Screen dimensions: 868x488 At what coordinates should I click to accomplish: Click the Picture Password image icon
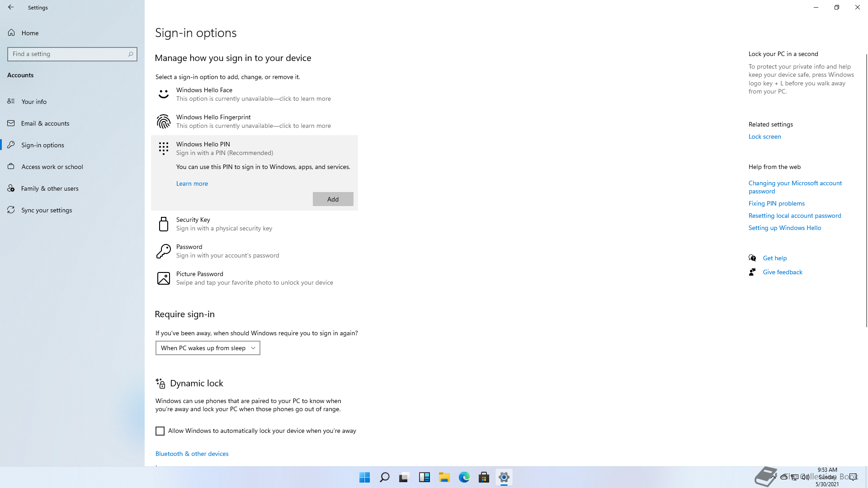point(163,278)
